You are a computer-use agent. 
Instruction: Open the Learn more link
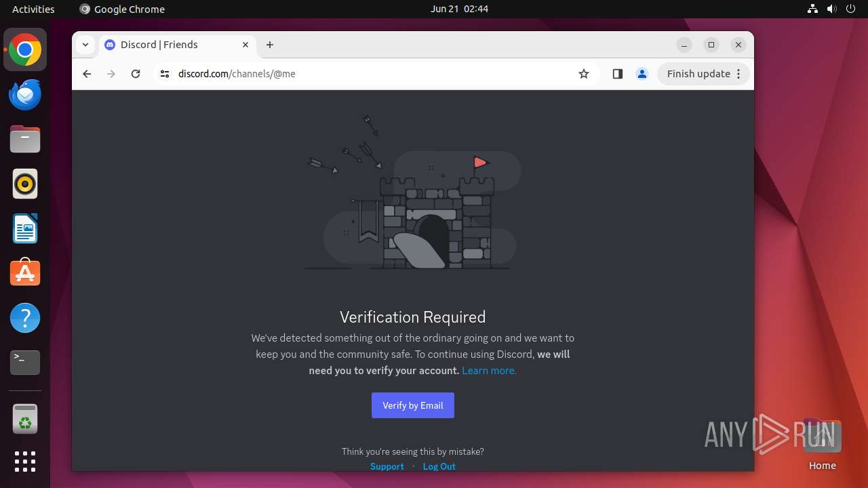point(489,371)
